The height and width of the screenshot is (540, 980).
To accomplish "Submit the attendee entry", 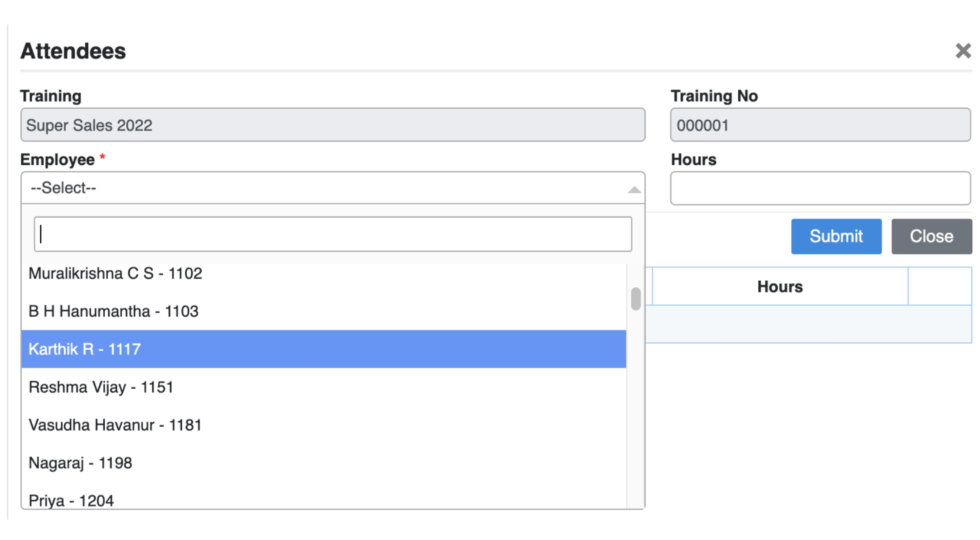I will tap(836, 236).
